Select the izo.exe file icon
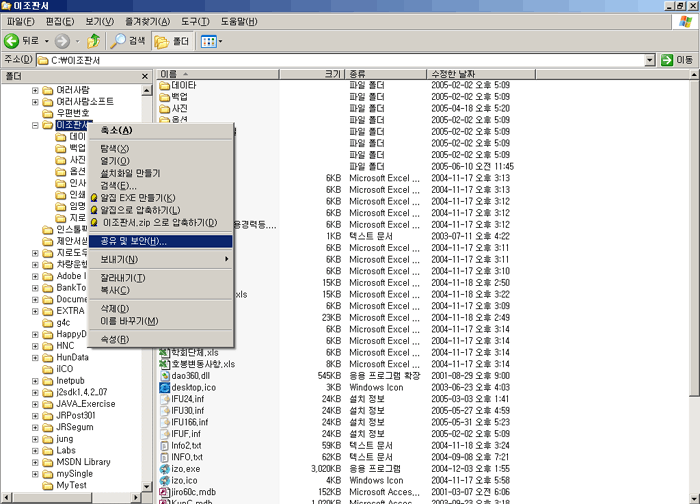700x504 pixels. point(165,468)
